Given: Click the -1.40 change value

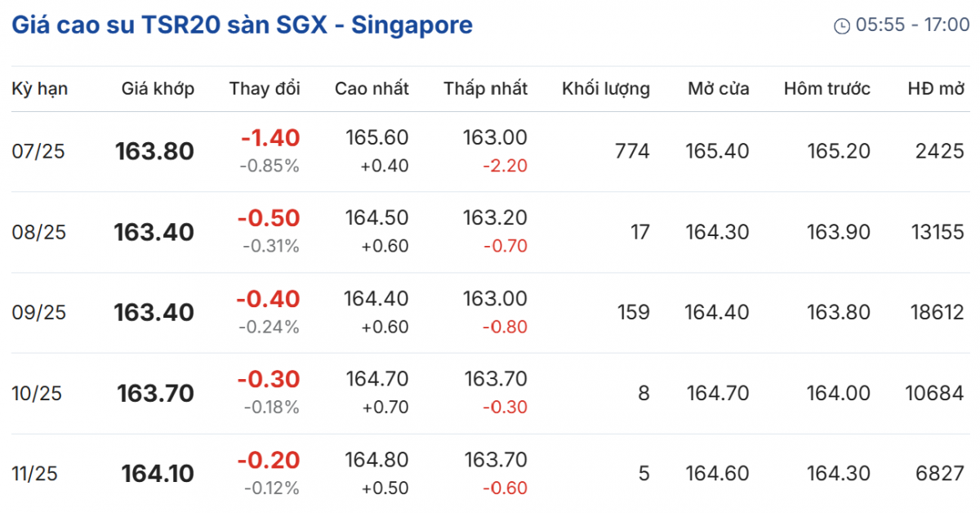Looking at the screenshot, I should [x=270, y=138].
